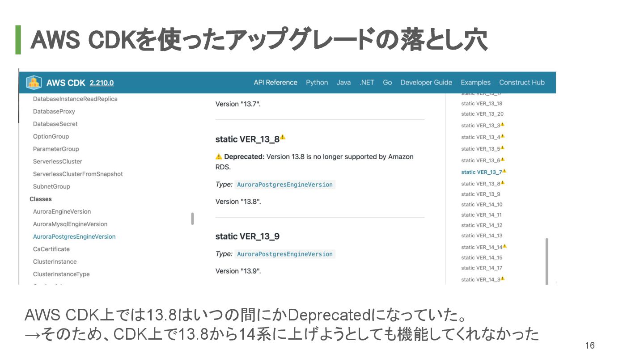Select ParameterGroup in the sidebar
This screenshot has height=362, width=644.
pos(56,149)
